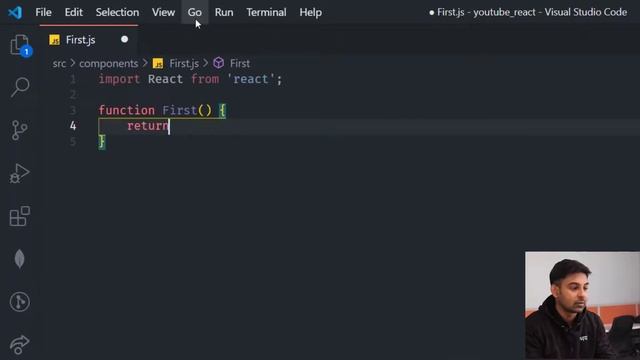Click the React identifier on line 1
Image resolution: width=640 pixels, height=360 pixels.
point(165,79)
